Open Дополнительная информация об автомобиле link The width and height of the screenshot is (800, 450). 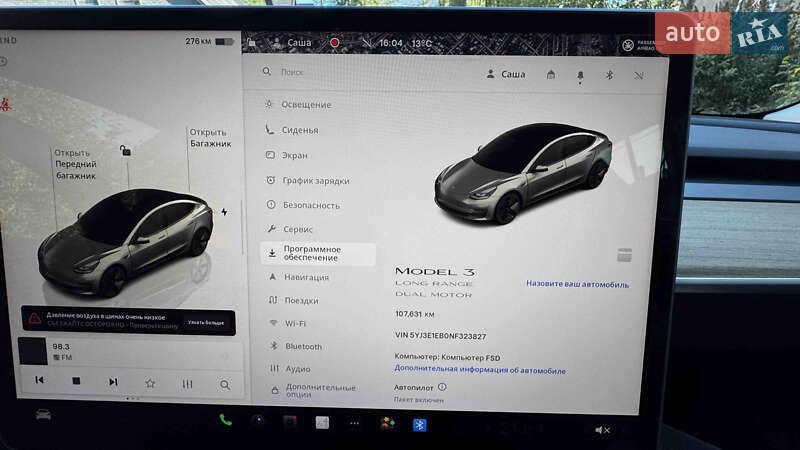click(x=479, y=369)
